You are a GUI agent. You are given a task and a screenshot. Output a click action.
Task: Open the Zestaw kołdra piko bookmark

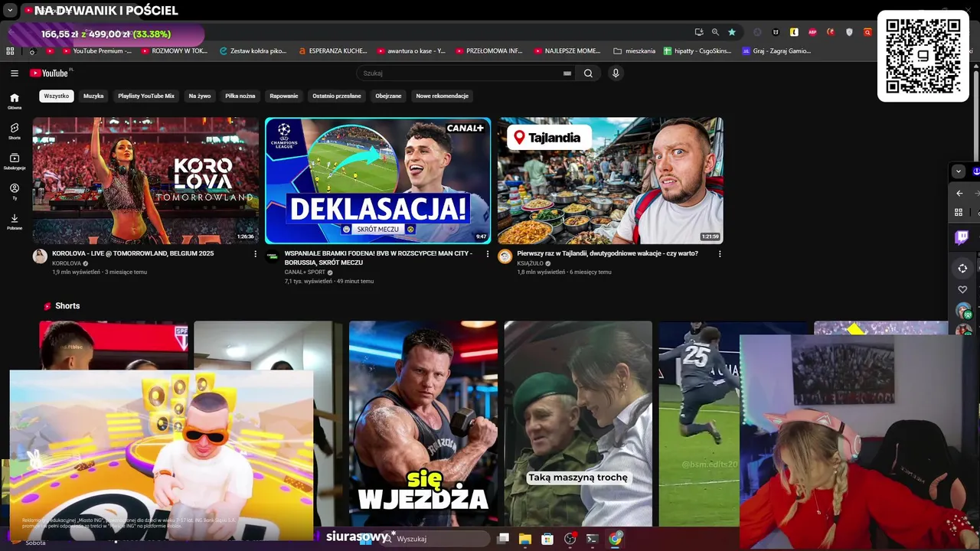coord(253,51)
